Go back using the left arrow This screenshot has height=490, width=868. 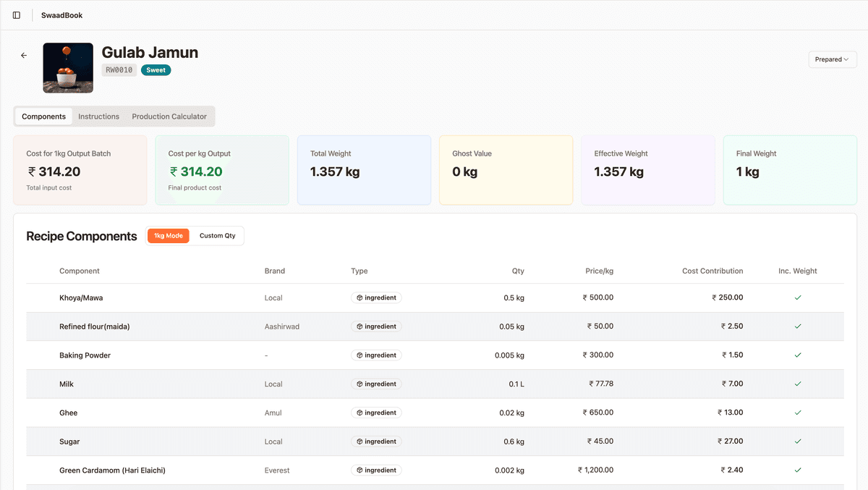[24, 55]
